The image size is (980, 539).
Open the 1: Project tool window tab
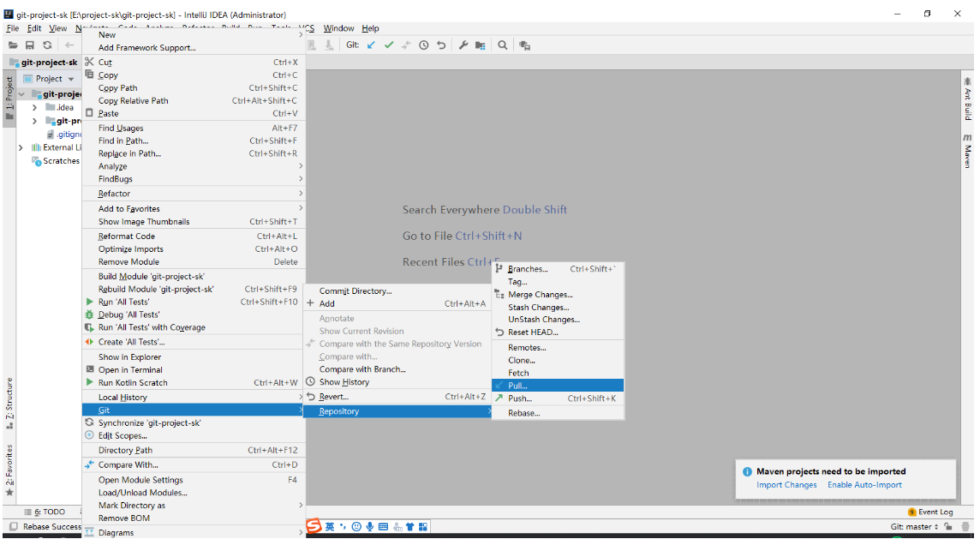pyautogui.click(x=9, y=99)
